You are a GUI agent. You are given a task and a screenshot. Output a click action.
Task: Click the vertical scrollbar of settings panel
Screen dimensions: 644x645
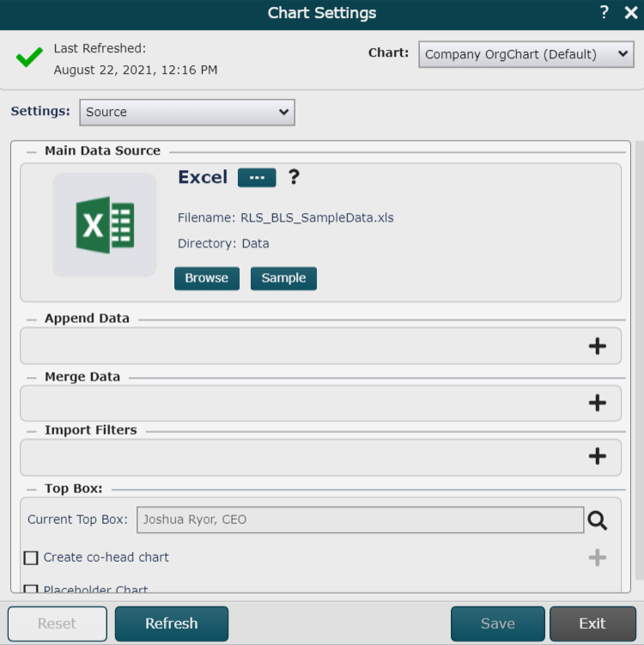coord(637,361)
